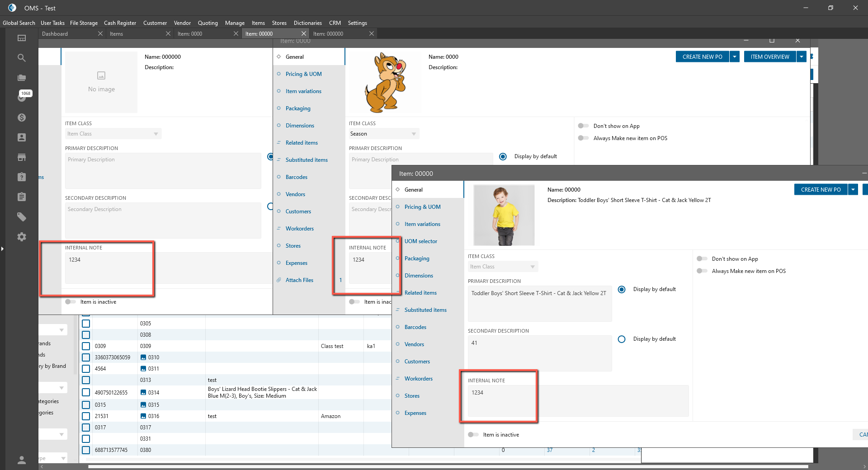The height and width of the screenshot is (470, 868).
Task: Click the user profile icon at the sidebar bottom
Action: pyautogui.click(x=21, y=460)
